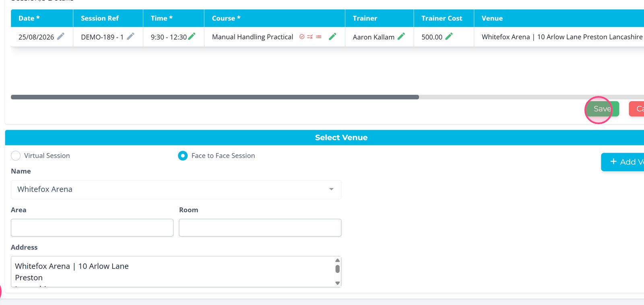Select the Virtual Session radio button
Screen dimensions: 644x305
tap(16, 156)
